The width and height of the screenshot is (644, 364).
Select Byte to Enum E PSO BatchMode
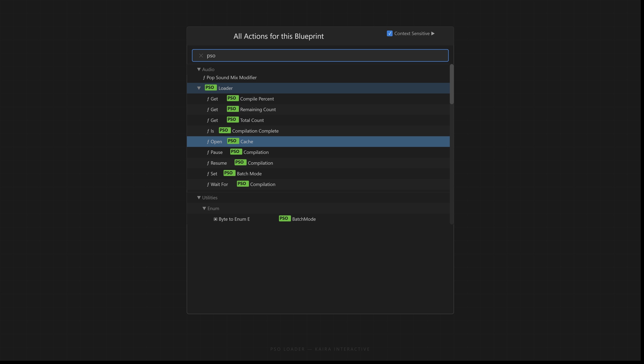click(x=318, y=219)
